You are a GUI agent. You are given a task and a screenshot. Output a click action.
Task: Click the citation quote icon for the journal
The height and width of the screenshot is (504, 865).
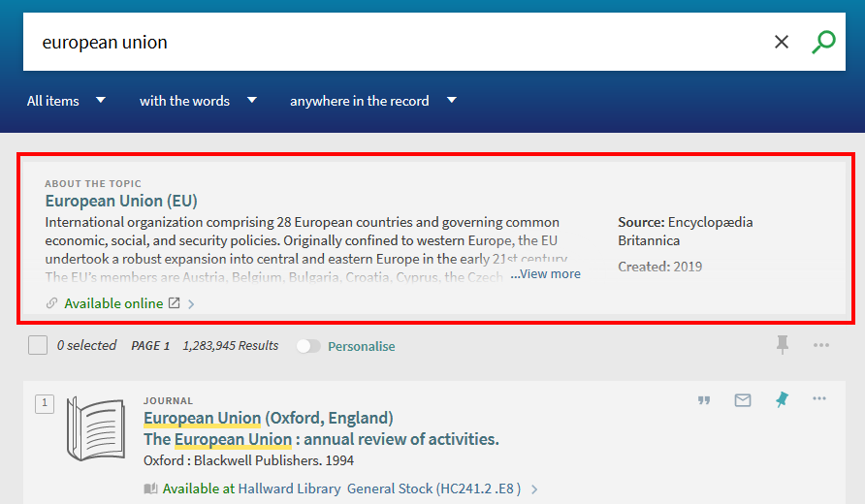pos(704,400)
